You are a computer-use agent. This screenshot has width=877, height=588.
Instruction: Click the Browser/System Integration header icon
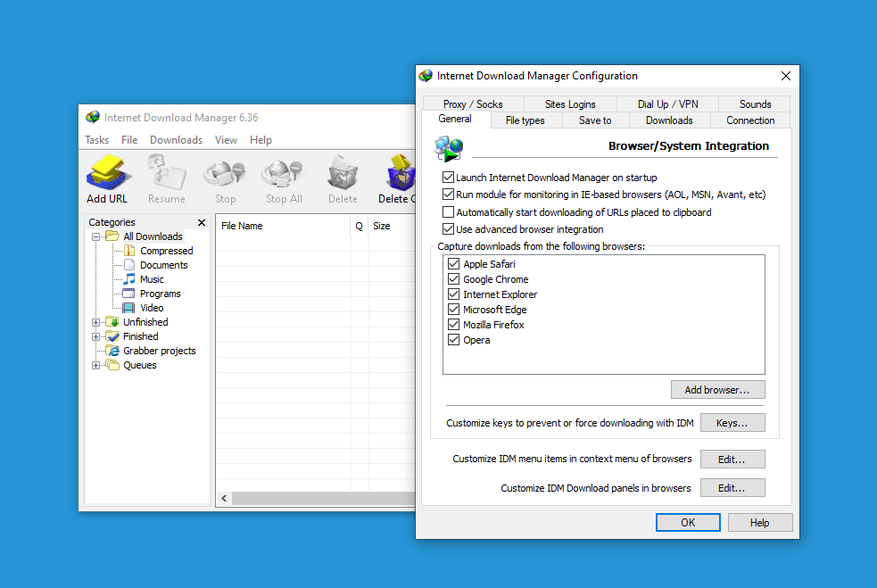coord(449,148)
